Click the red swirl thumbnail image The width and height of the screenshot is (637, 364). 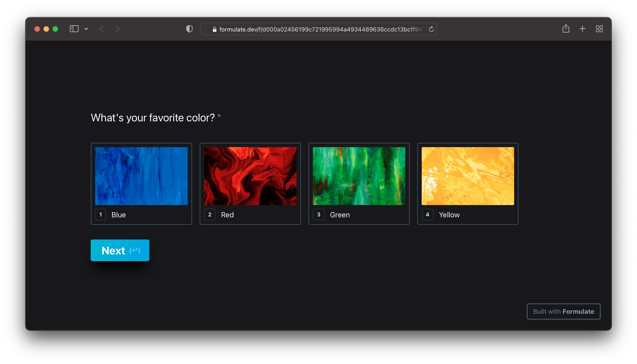pyautogui.click(x=250, y=176)
